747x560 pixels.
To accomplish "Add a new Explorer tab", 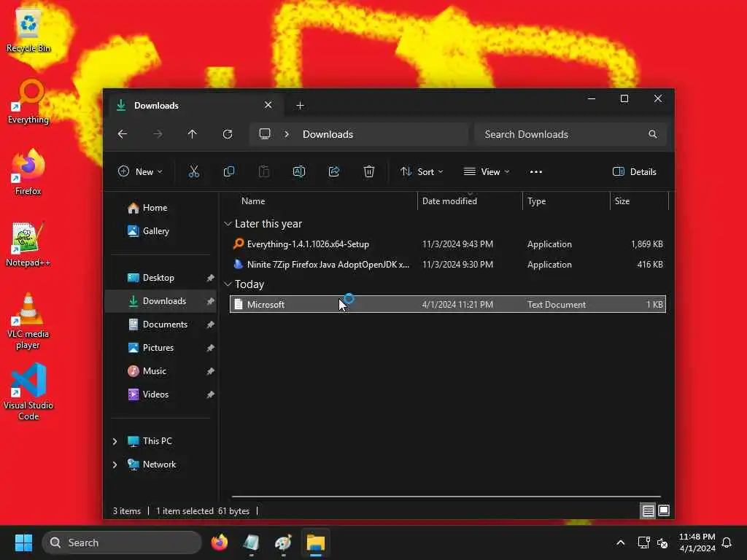I will point(300,105).
